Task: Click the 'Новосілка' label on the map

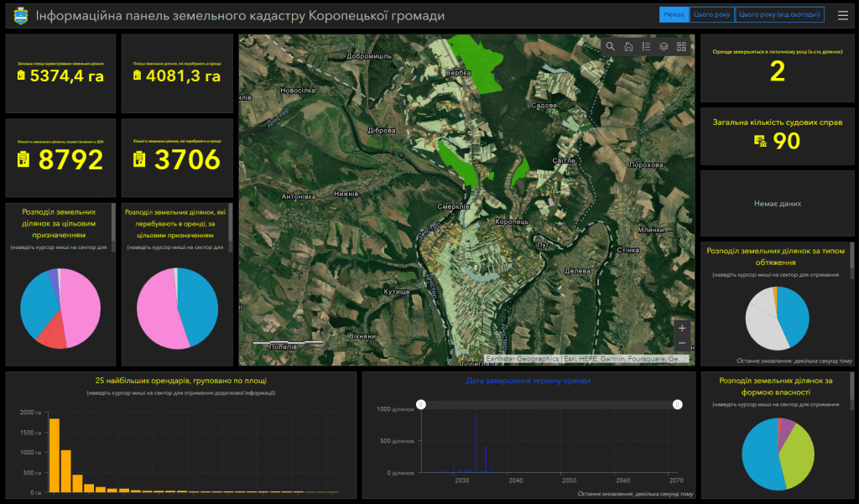Action: coord(298,91)
